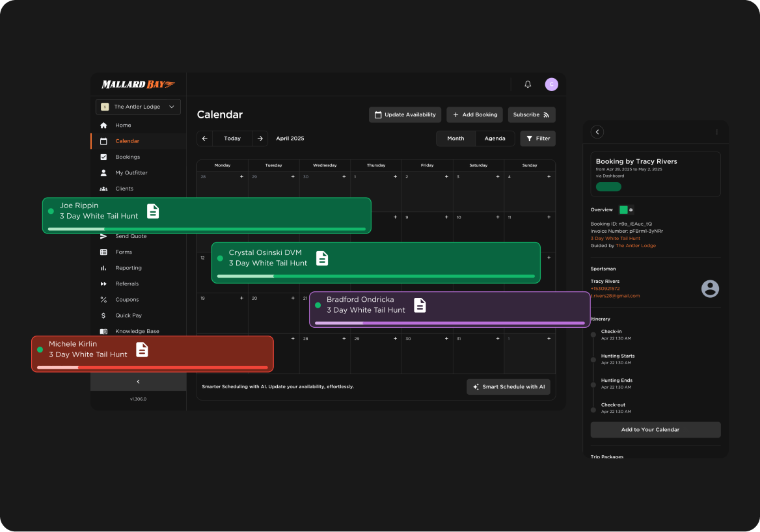Click the green status color swatch beside Overview

[x=623, y=209]
